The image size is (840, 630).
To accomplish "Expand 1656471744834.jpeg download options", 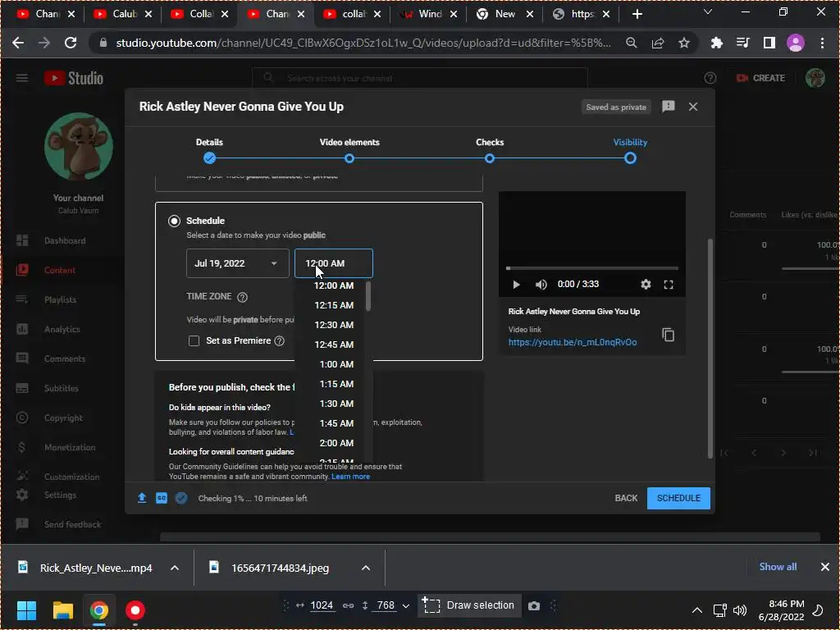I will click(366, 568).
